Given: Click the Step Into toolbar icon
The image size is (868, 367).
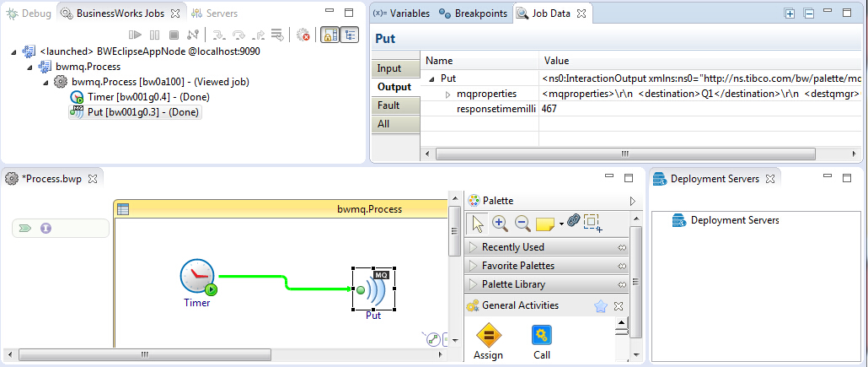Looking at the screenshot, I should point(220,35).
